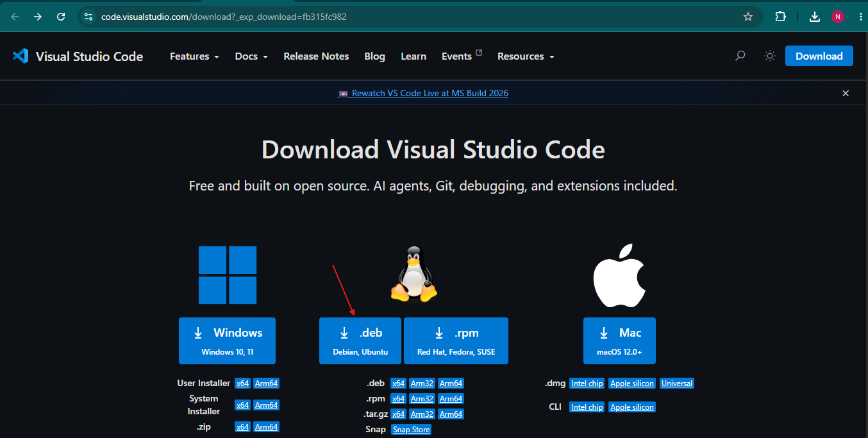Select Linux .rpm x64 link

[398, 399]
